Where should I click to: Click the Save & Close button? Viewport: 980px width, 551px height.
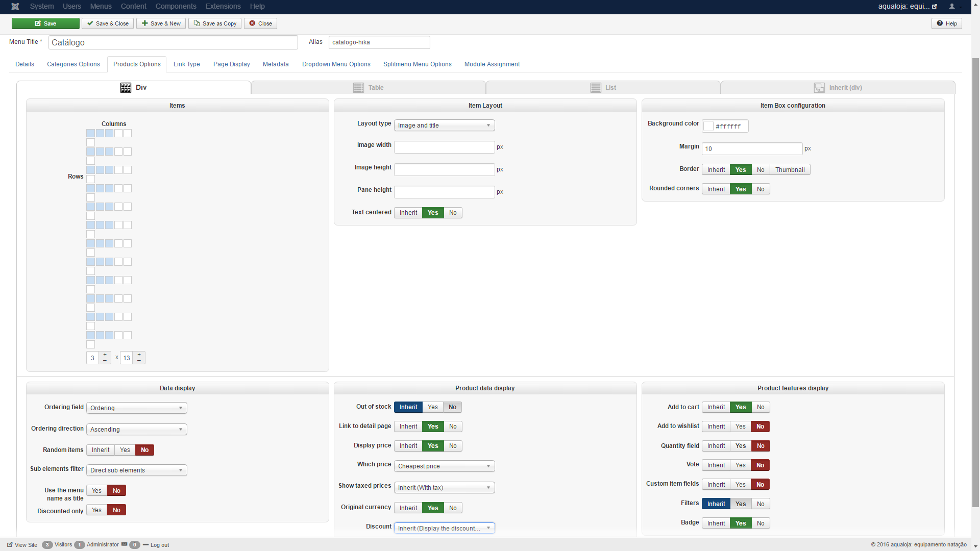(108, 23)
